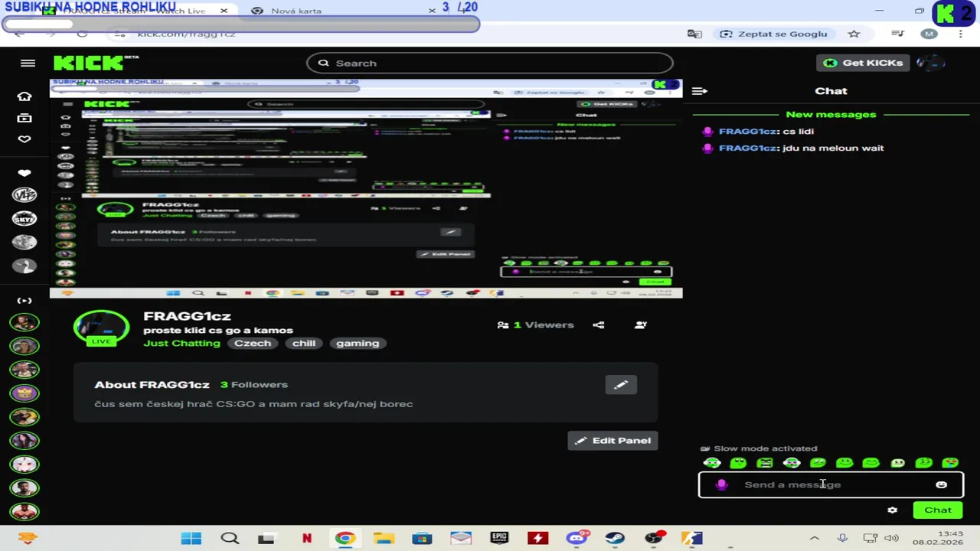Insert the fourth emote with headphones
Viewport: 980px width, 551px height.
pos(792,463)
